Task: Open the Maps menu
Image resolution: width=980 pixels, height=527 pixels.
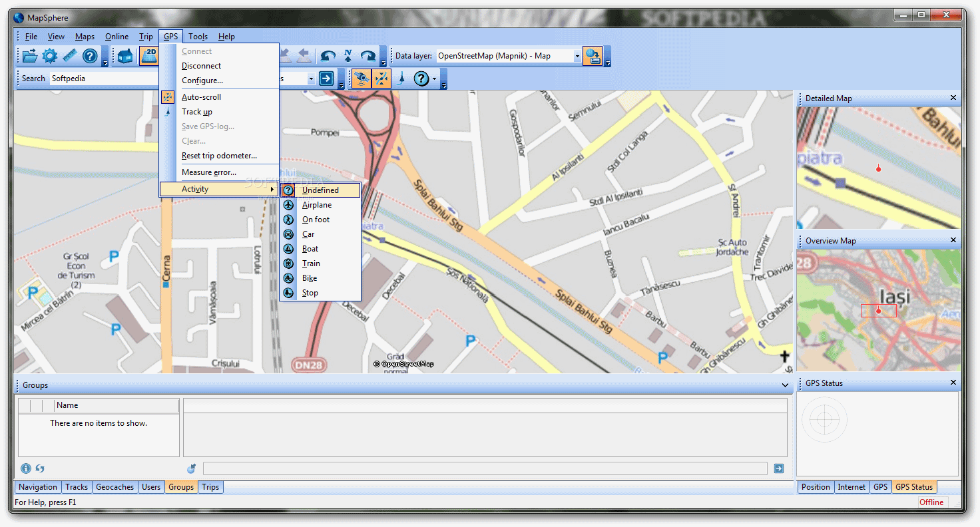Action: 85,37
